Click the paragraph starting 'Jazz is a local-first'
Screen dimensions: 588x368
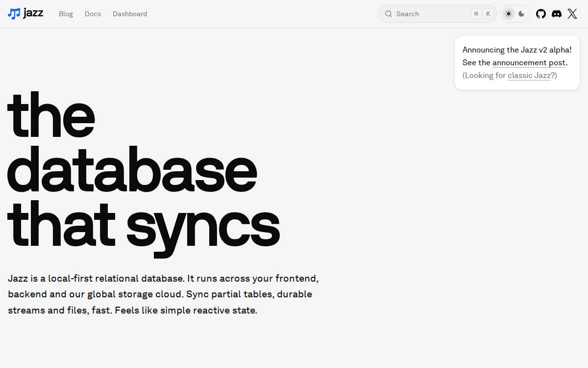(163, 294)
